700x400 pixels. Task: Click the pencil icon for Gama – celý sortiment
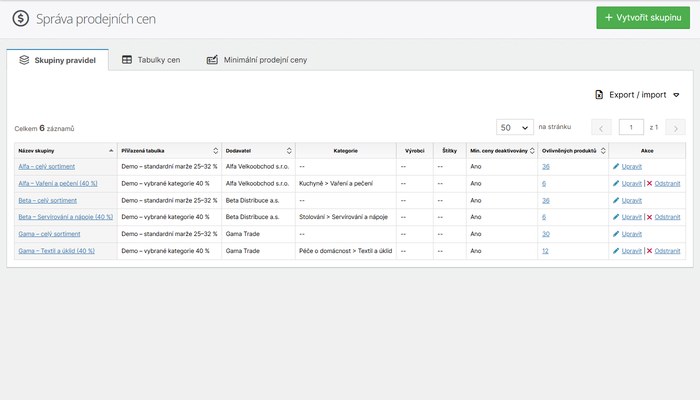click(x=616, y=233)
